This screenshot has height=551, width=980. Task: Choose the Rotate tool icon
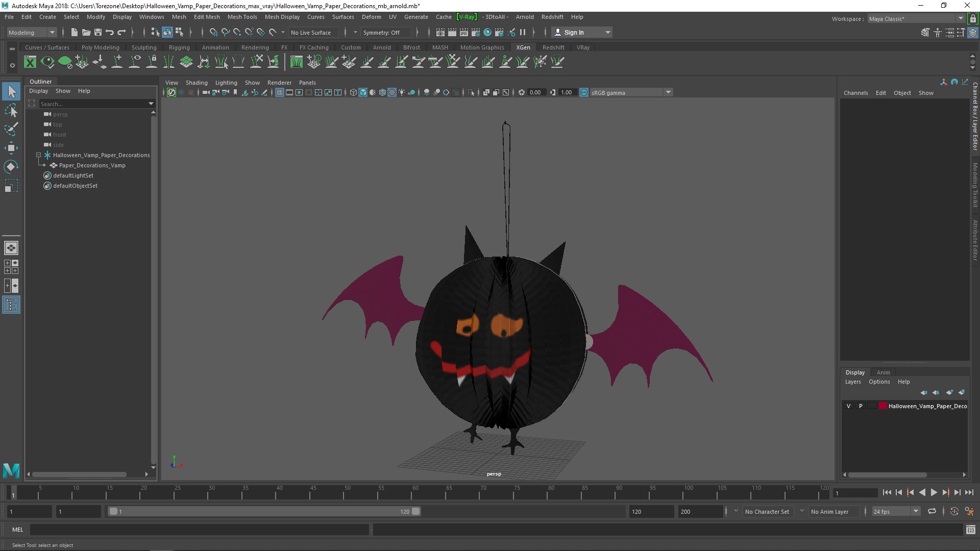click(x=11, y=167)
